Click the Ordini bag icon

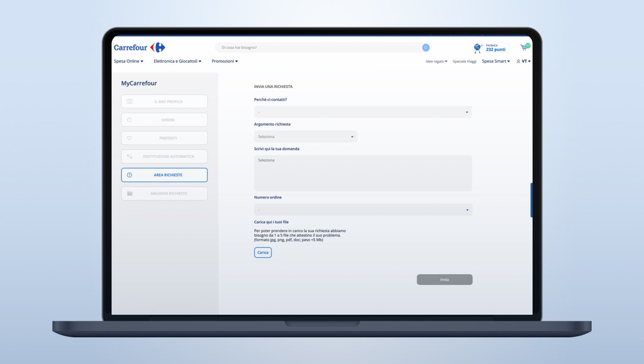(130, 119)
